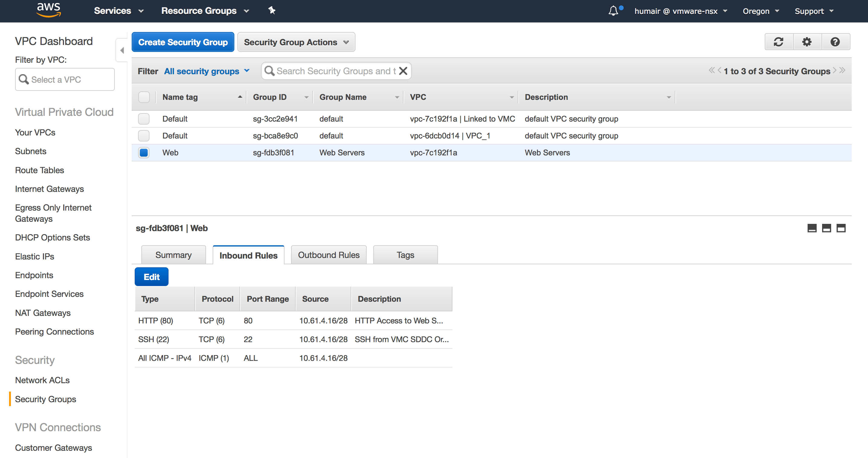Switch to the Summary tab
868x458 pixels.
click(x=173, y=255)
